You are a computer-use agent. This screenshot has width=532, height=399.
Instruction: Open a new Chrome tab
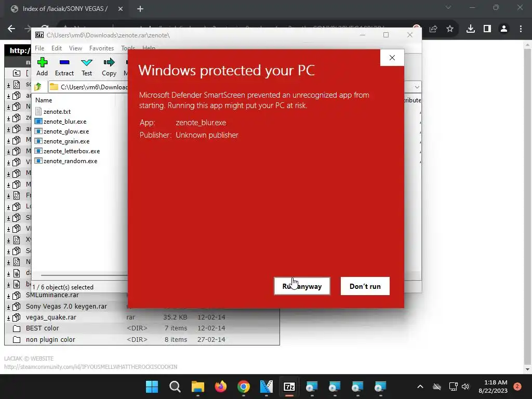coord(140,9)
